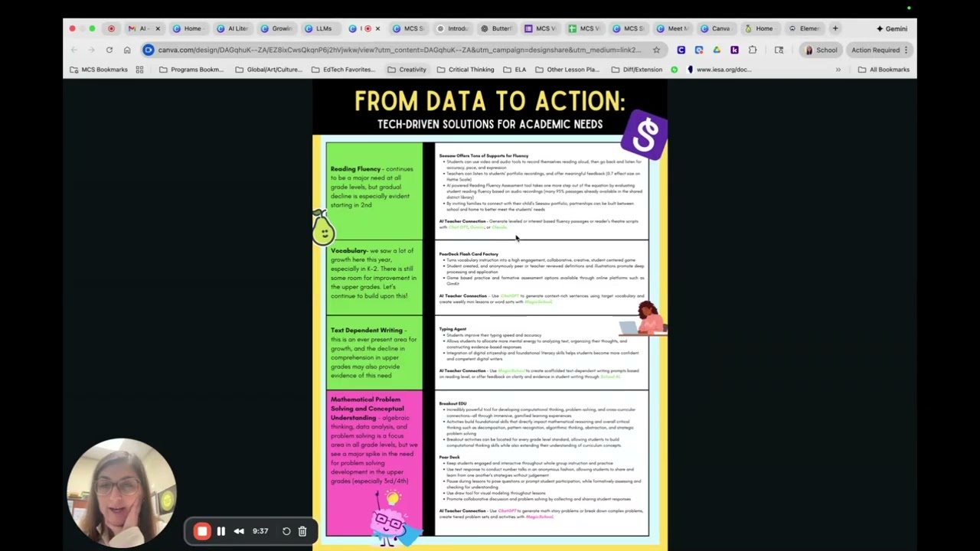Go back with the browser back arrow

point(74,50)
